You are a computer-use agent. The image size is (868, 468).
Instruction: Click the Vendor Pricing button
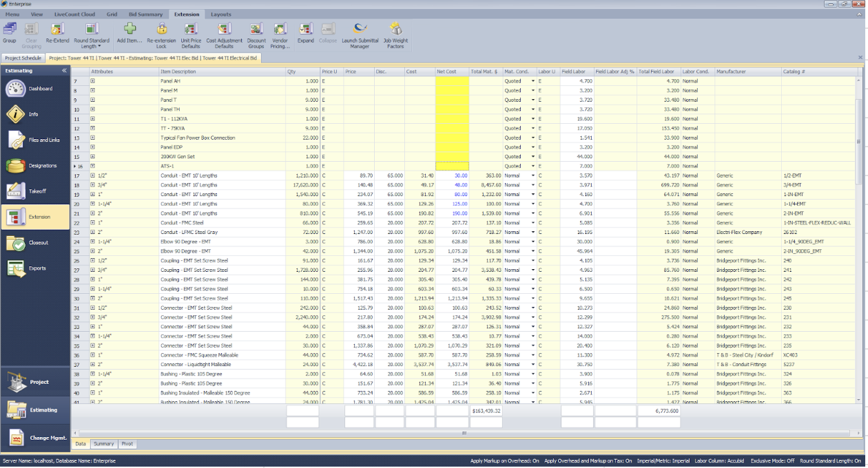pos(280,33)
